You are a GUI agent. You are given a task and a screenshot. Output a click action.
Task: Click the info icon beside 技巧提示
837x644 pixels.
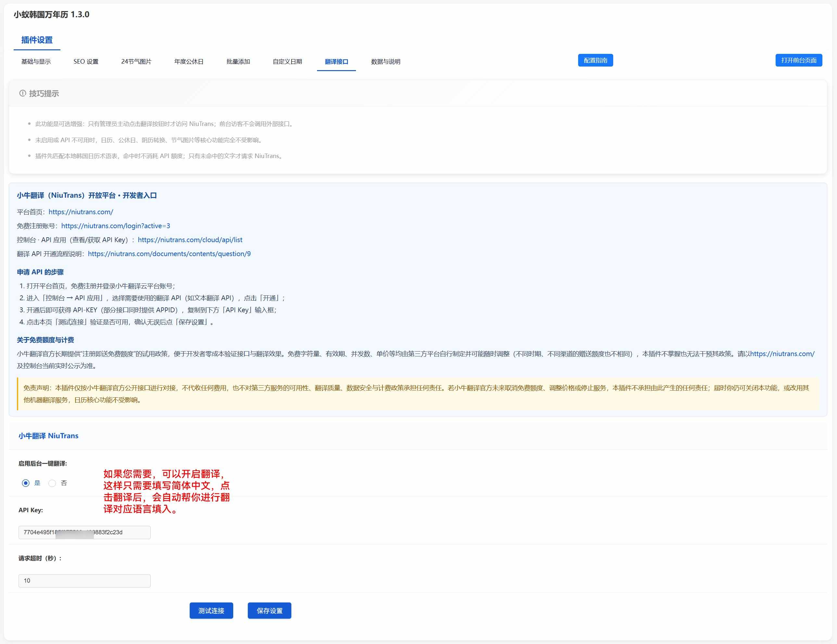pos(23,93)
